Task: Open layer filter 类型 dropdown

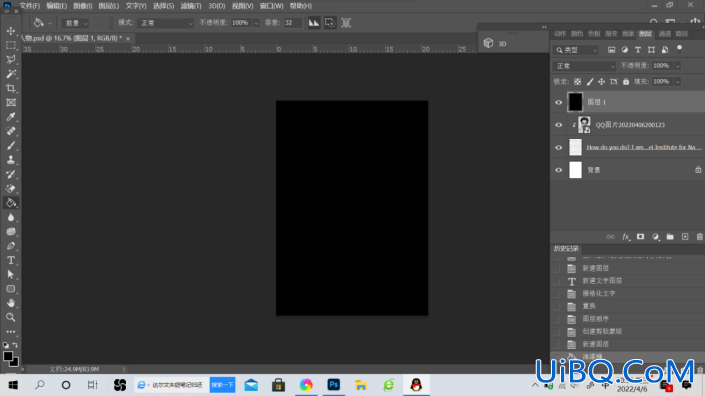Action: coord(576,50)
